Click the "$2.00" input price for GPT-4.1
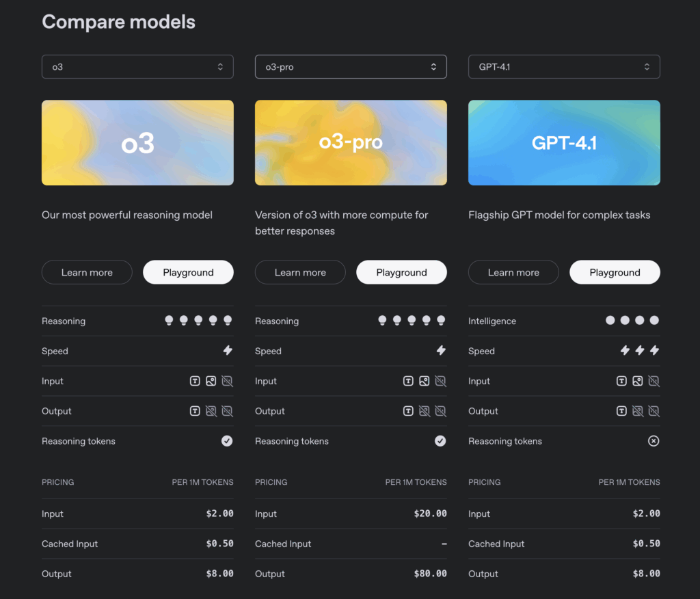Image resolution: width=700 pixels, height=599 pixels. 647,514
